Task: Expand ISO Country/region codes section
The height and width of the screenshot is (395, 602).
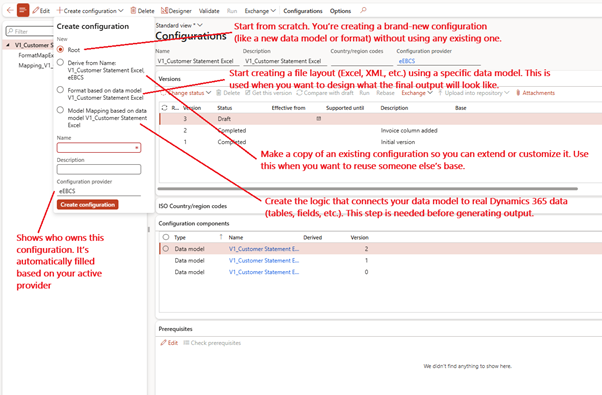Action: pyautogui.click(x=193, y=206)
